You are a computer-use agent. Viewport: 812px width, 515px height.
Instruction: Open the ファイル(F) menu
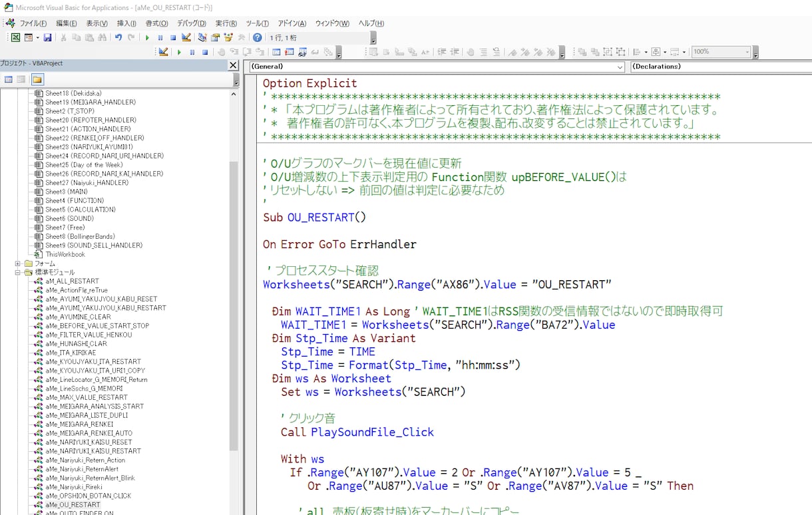coord(33,23)
